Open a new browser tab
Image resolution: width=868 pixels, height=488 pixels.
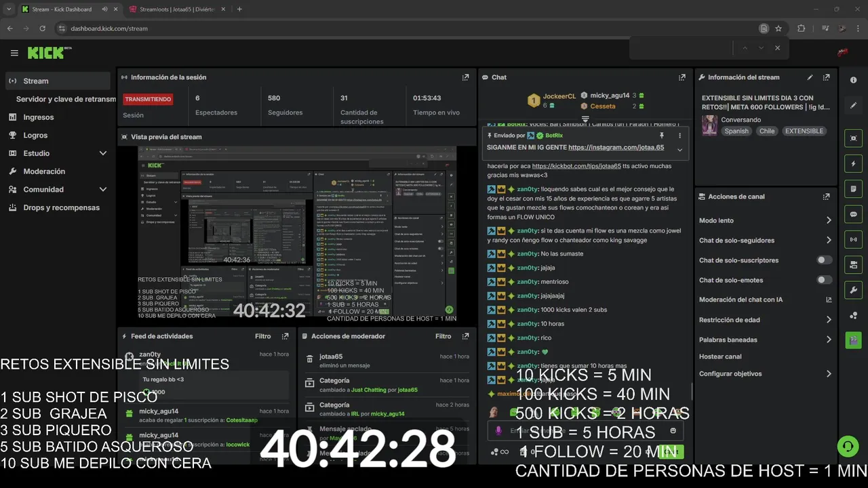point(239,9)
